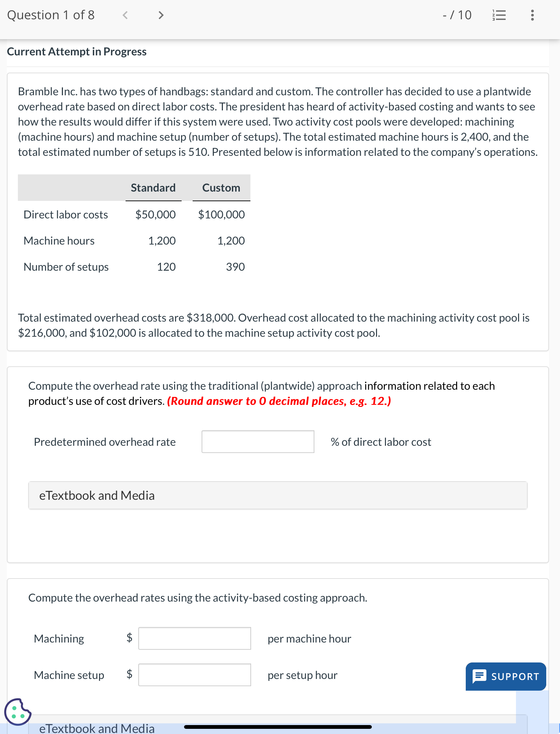560x734 pixels.
Task: Go to the next question arrow
Action: pyautogui.click(x=160, y=15)
